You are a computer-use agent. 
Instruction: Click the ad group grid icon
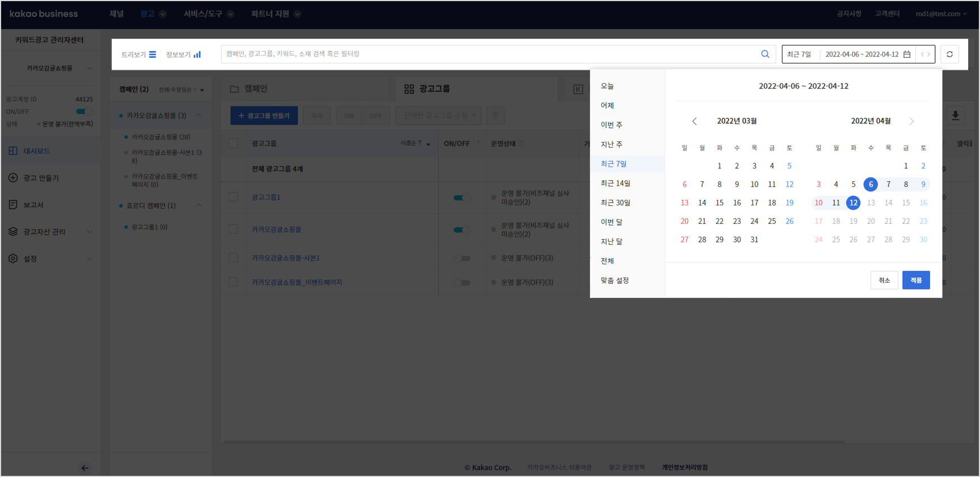(409, 89)
